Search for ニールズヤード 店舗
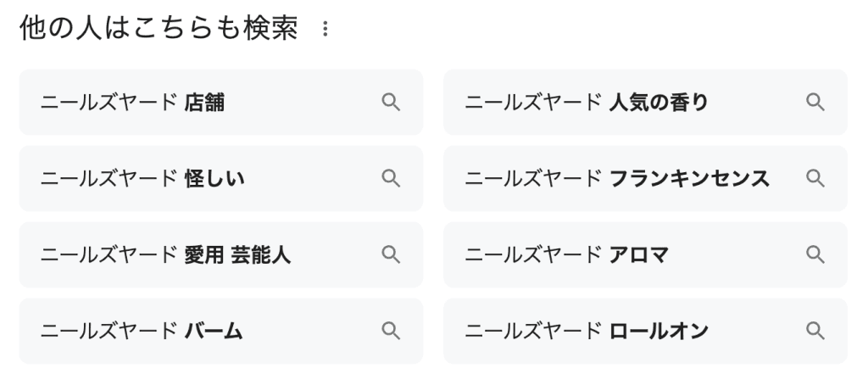868x385 pixels. pyautogui.click(x=170, y=103)
